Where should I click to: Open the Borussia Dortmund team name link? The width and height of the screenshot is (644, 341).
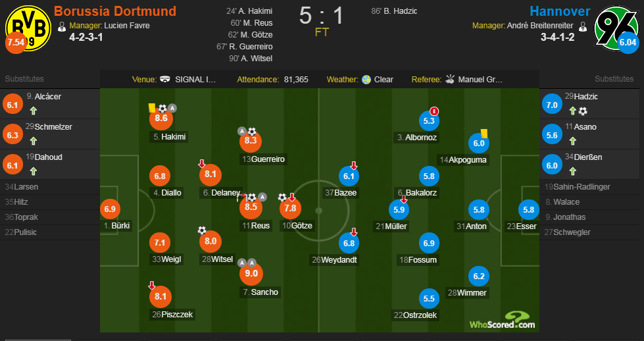tap(115, 11)
